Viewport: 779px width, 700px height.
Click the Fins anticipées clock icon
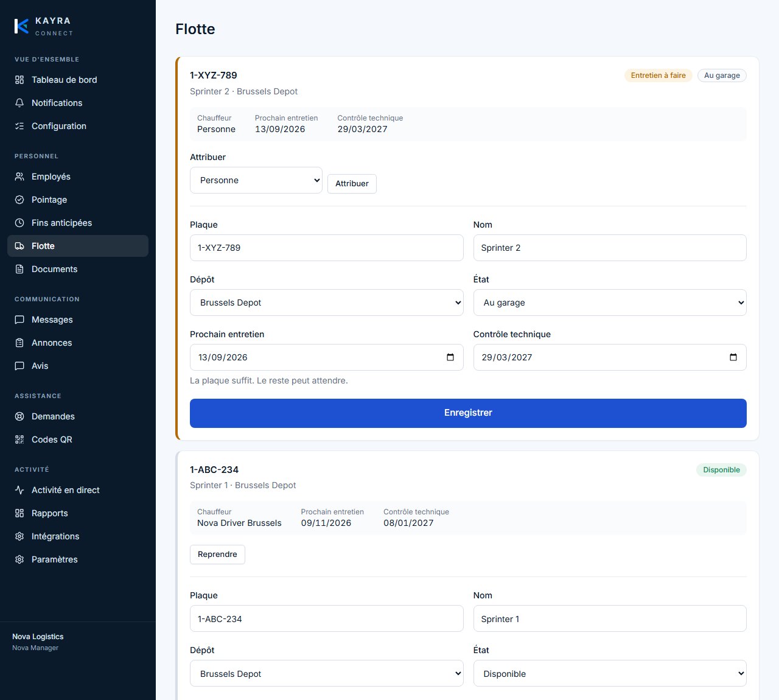point(19,223)
